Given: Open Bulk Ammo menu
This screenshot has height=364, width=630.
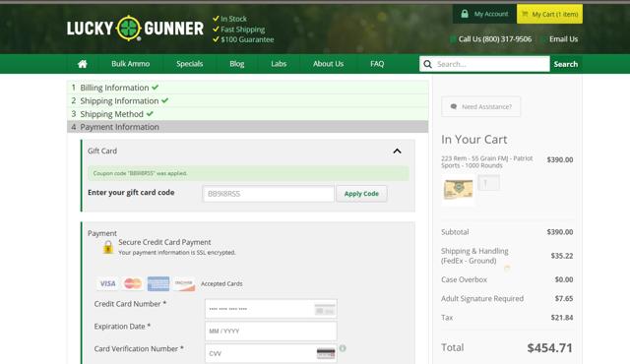Looking at the screenshot, I should [x=131, y=64].
